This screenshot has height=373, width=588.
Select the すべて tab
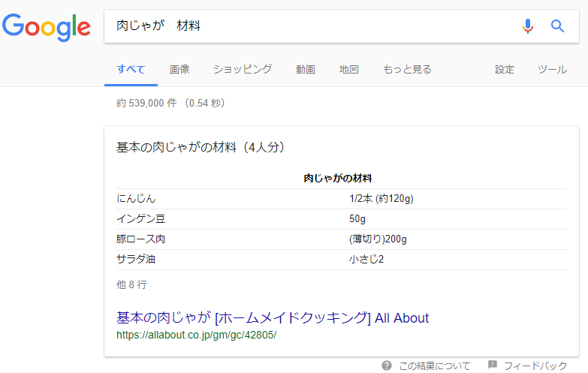(131, 69)
